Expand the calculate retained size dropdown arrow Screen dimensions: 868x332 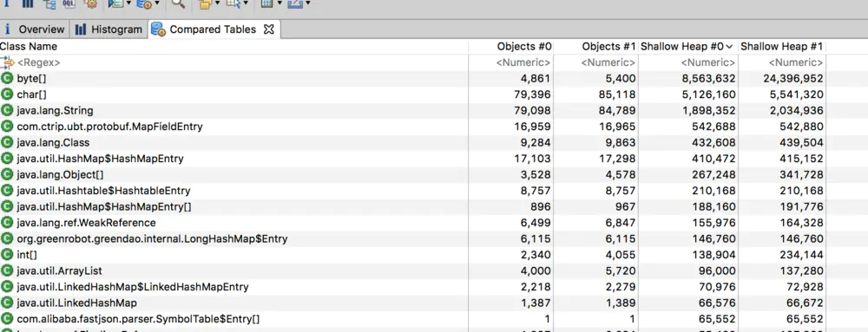(279, 3)
